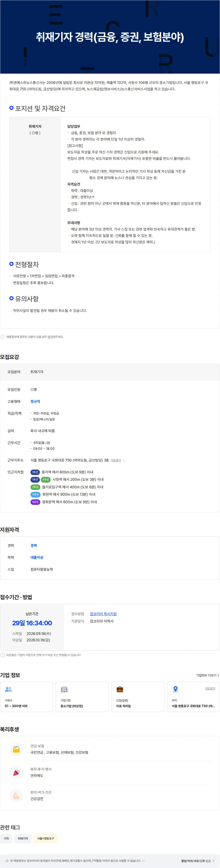Select the 취재기자 related tag
220x868 pixels.
point(23,838)
